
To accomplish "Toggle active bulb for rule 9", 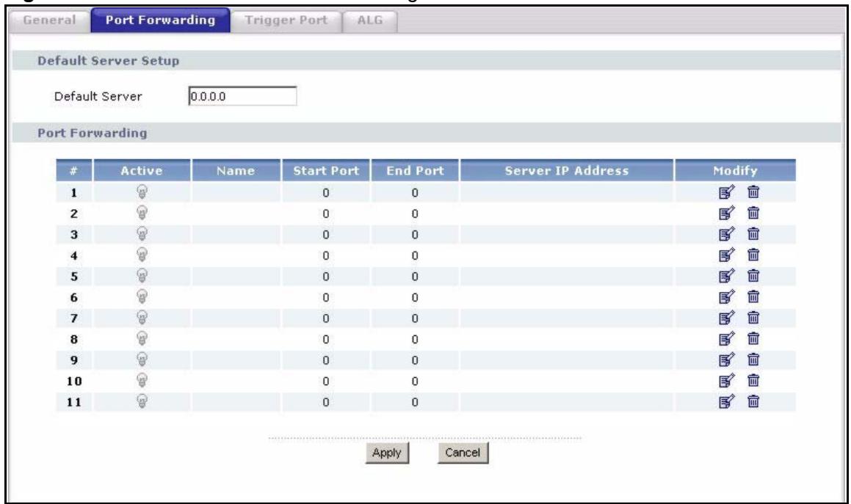I will (142, 359).
